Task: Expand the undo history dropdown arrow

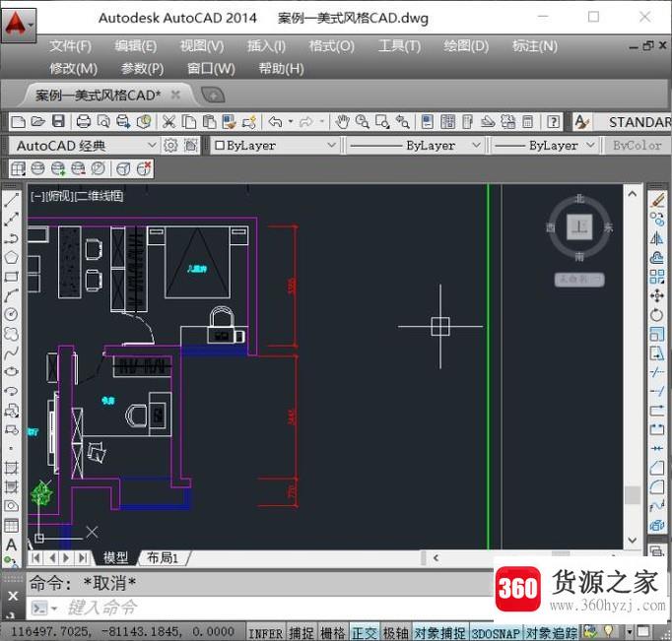Action: coord(291,122)
